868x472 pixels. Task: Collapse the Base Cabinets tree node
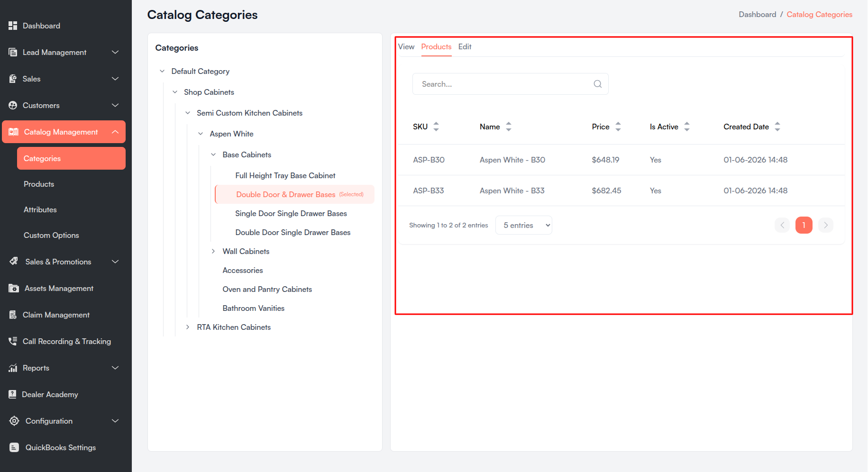(x=213, y=154)
